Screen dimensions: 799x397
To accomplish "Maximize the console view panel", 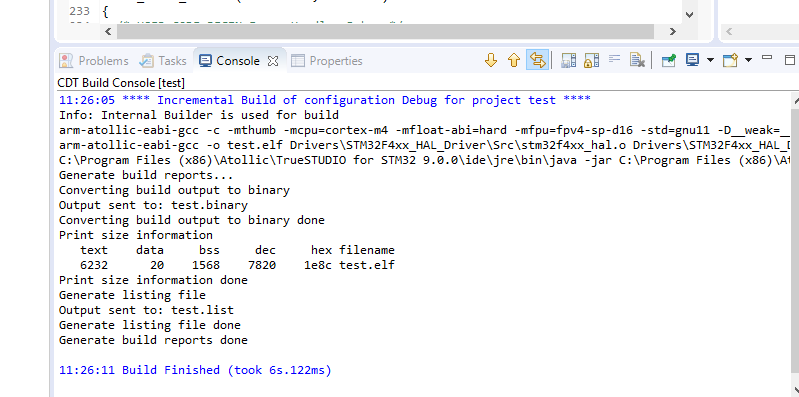I will pos(790,60).
